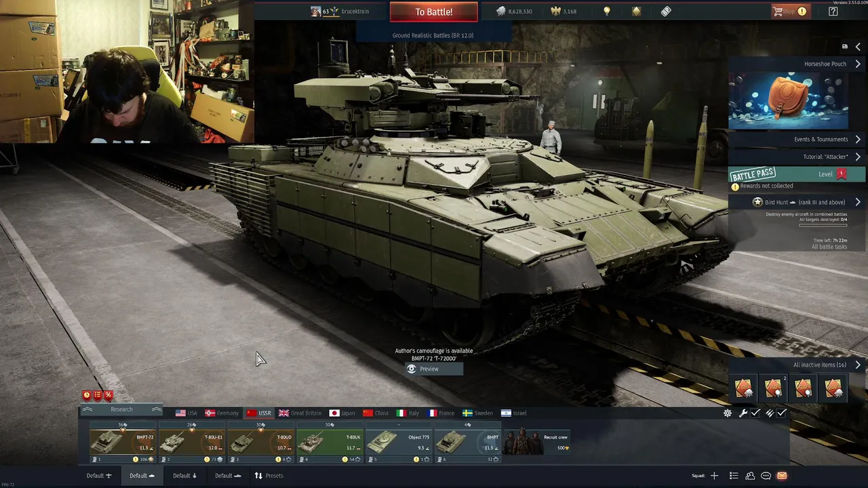This screenshot has height=488, width=868.
Task: Switch to Default ship preset
Action: pyautogui.click(x=229, y=476)
